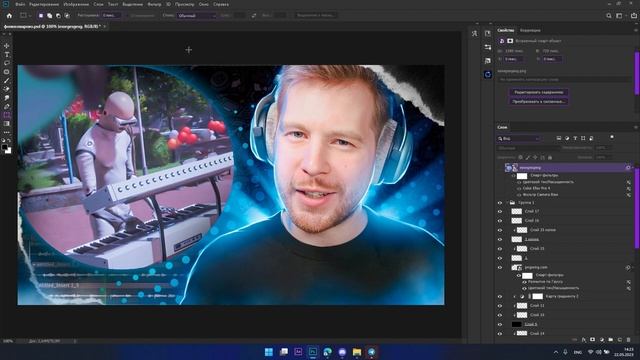This screenshot has height=360, width=640.
Task: Select the Type tool
Action: tap(7, 54)
